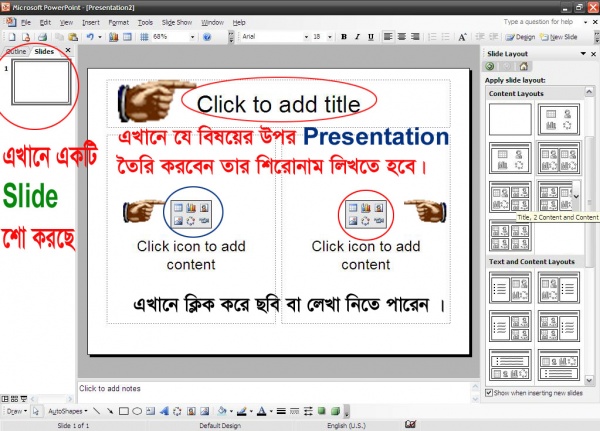This screenshot has height=431, width=600.
Task: Click the title placeholder 'Click to add title'
Action: pyautogui.click(x=279, y=104)
